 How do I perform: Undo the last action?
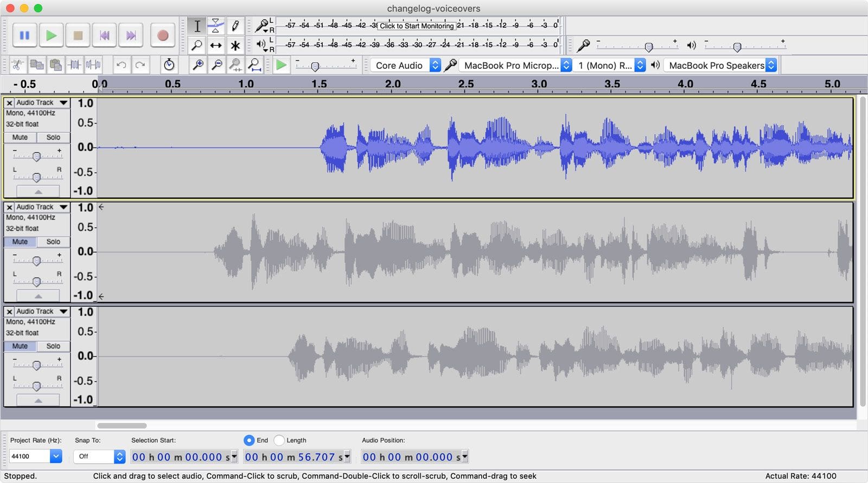pyautogui.click(x=121, y=65)
